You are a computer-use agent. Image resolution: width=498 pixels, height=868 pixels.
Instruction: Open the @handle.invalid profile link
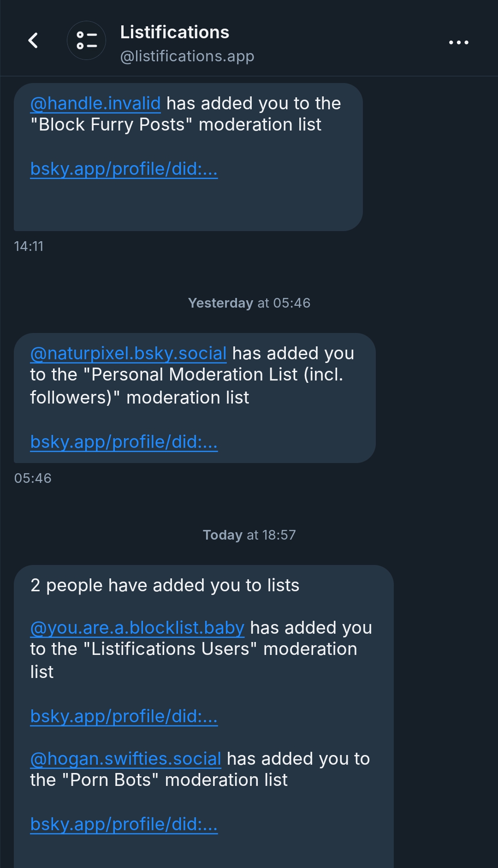pyautogui.click(x=95, y=103)
